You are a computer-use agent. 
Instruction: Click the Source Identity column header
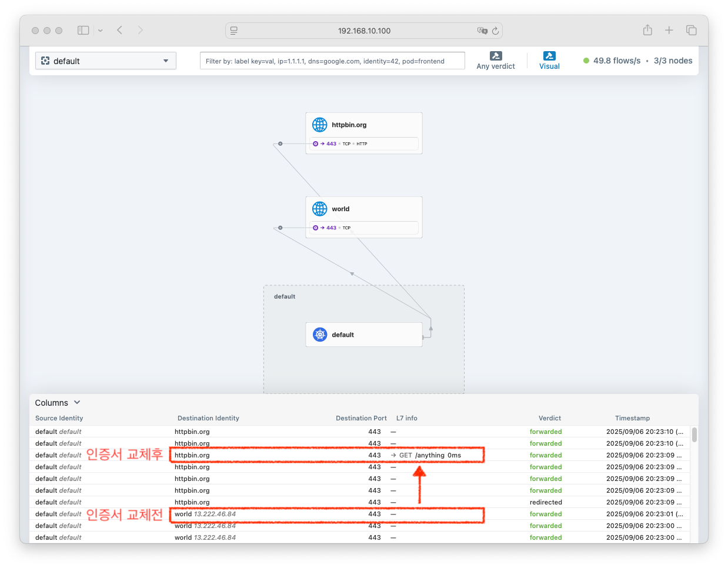(x=59, y=418)
